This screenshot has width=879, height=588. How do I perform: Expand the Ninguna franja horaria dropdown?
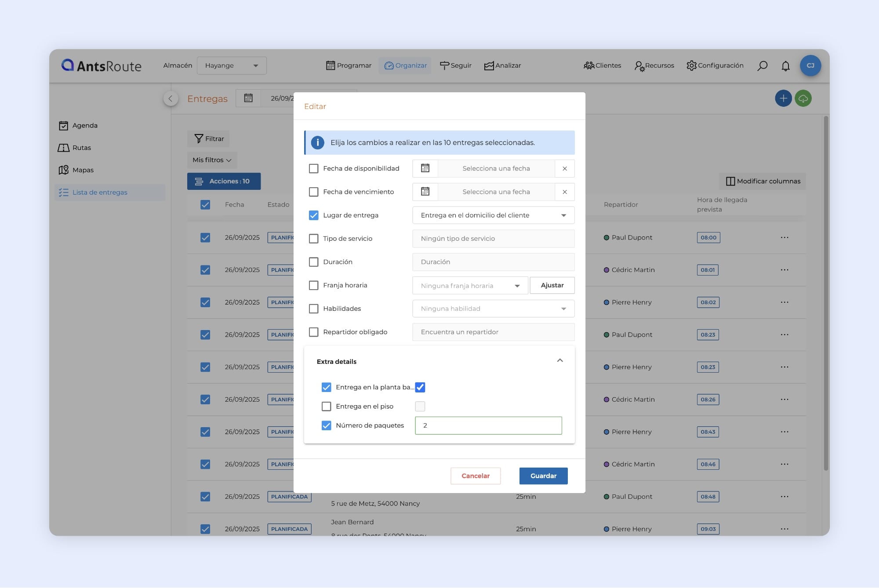coord(470,286)
